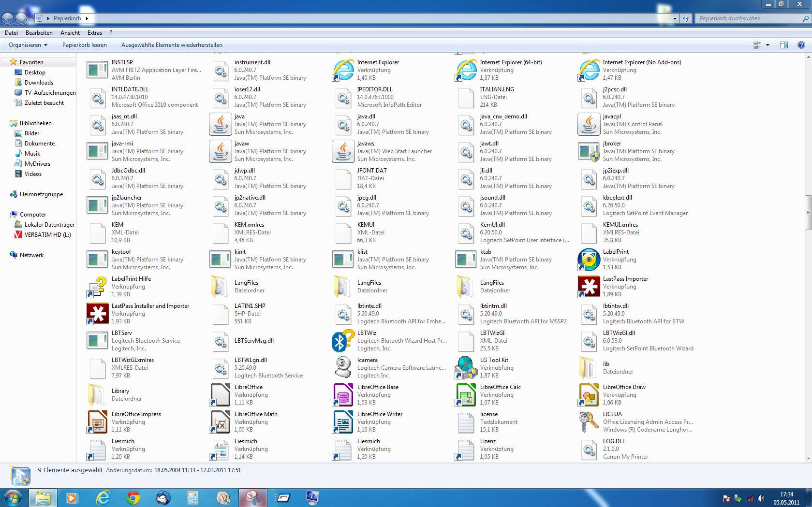The height and width of the screenshot is (507, 812).
Task: Open VERBATIM HD (L:) drive
Action: [x=47, y=235]
